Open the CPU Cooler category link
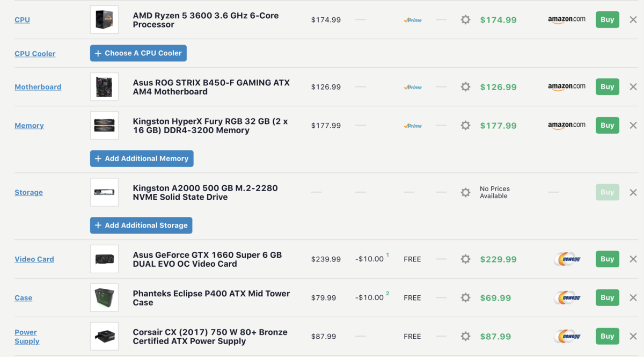644x357 pixels. 35,54
